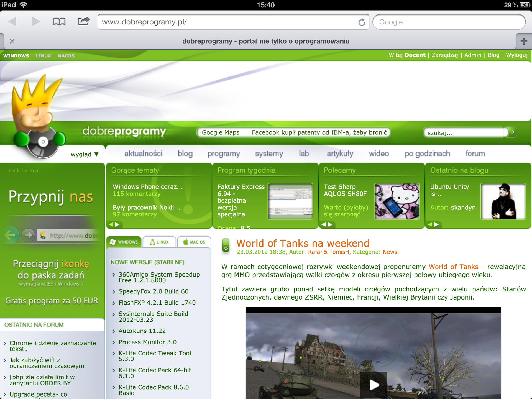Play the World of Tanks video

[374, 385]
